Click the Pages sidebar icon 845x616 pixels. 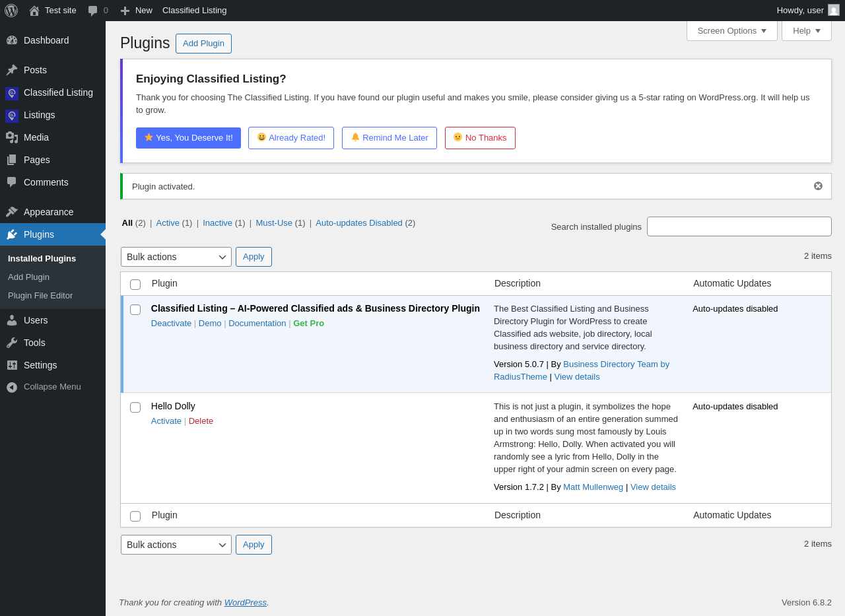tap(12, 160)
